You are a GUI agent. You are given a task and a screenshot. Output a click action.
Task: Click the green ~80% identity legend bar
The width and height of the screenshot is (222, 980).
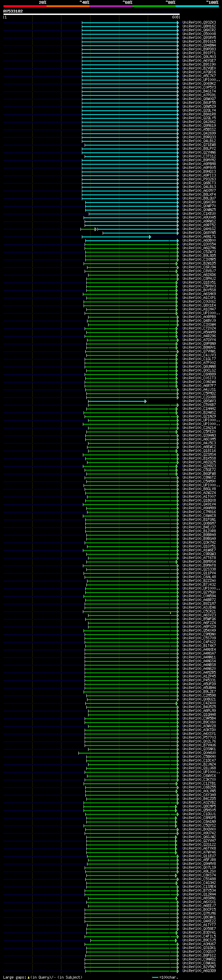pyautogui.click(x=154, y=6)
